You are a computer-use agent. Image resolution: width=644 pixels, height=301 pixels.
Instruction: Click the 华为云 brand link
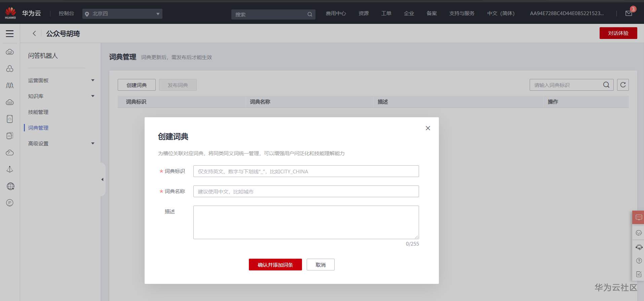coord(32,13)
